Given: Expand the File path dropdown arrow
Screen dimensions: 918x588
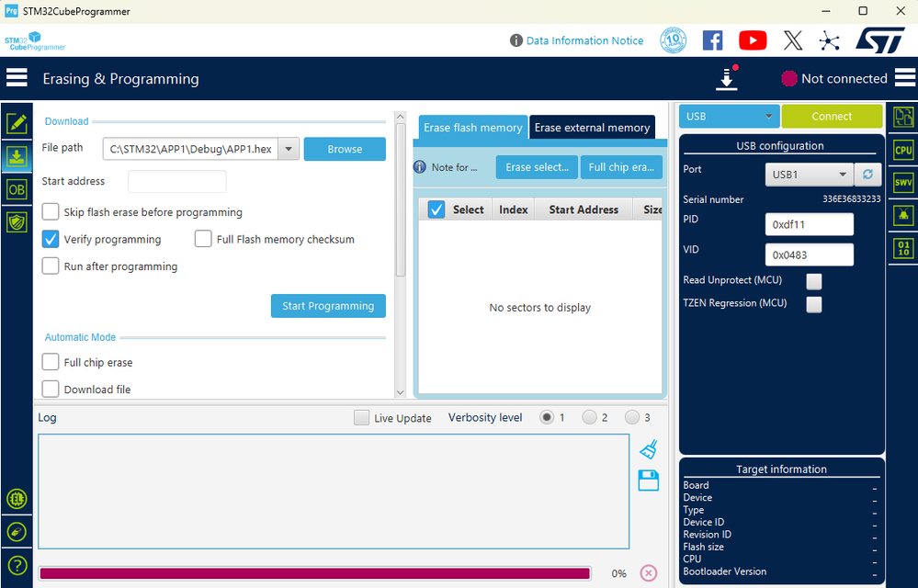Looking at the screenshot, I should [289, 149].
